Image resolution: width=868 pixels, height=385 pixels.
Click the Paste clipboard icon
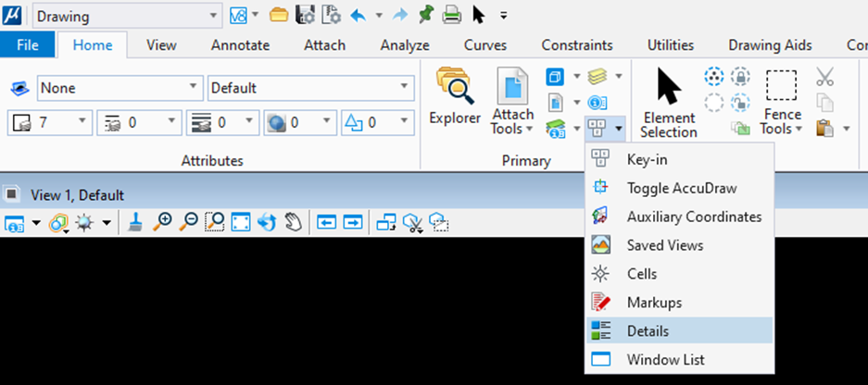click(824, 129)
